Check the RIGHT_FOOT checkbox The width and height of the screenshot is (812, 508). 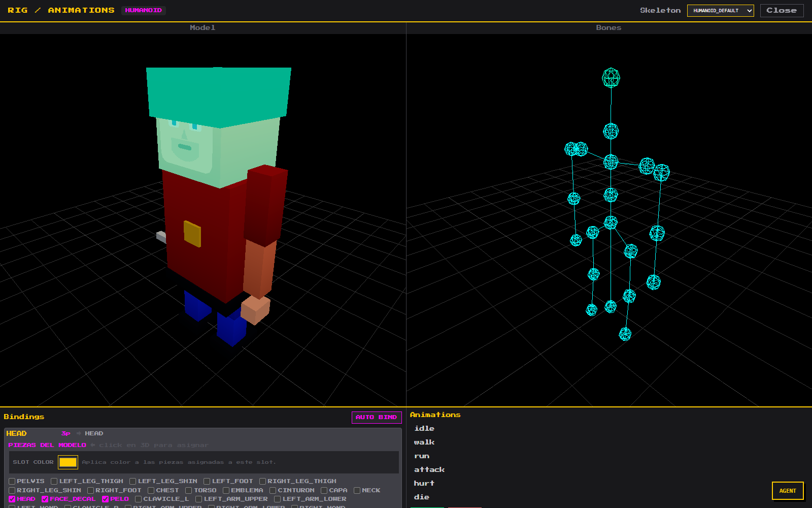91,491
